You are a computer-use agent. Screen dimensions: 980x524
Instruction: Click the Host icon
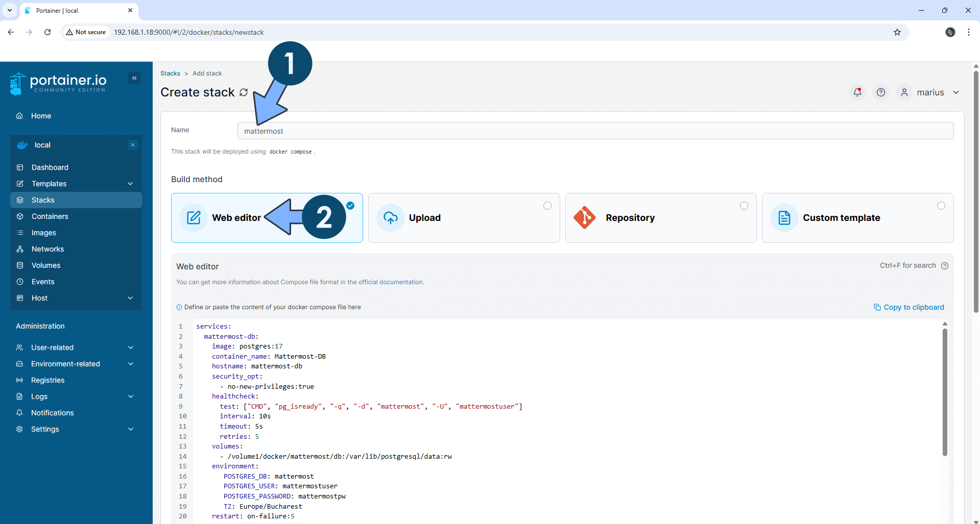(x=20, y=298)
